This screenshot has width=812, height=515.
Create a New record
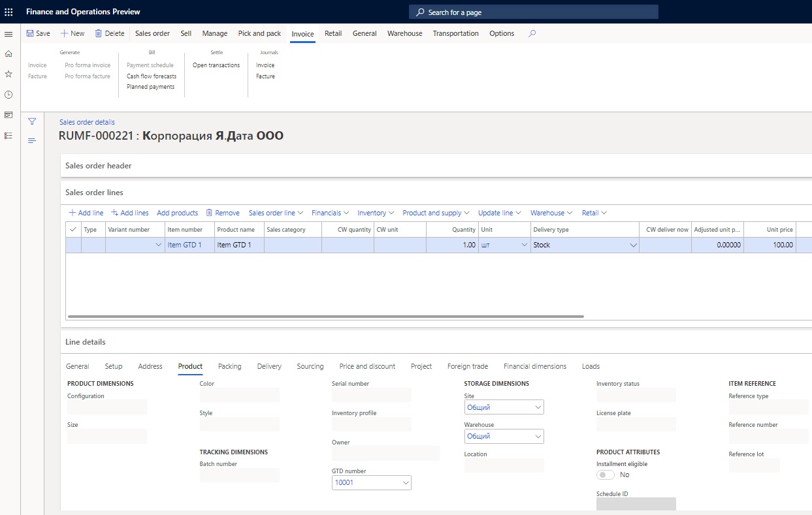pyautogui.click(x=73, y=33)
